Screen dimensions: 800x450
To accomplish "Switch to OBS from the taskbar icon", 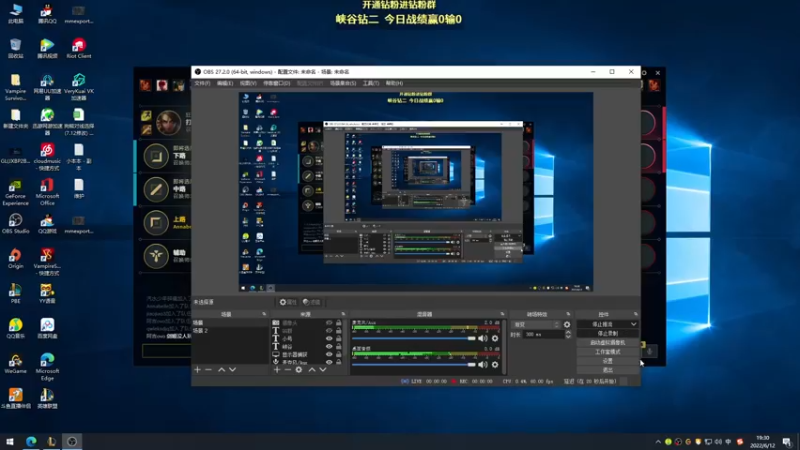I will pyautogui.click(x=72, y=441).
